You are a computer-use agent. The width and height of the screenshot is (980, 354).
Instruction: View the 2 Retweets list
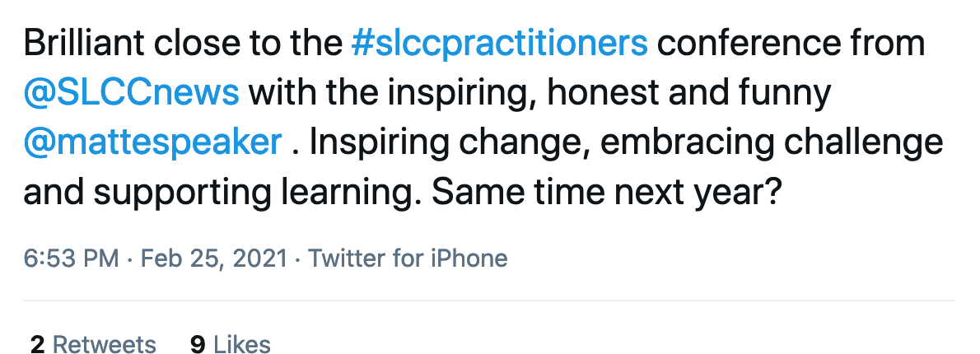tap(93, 344)
